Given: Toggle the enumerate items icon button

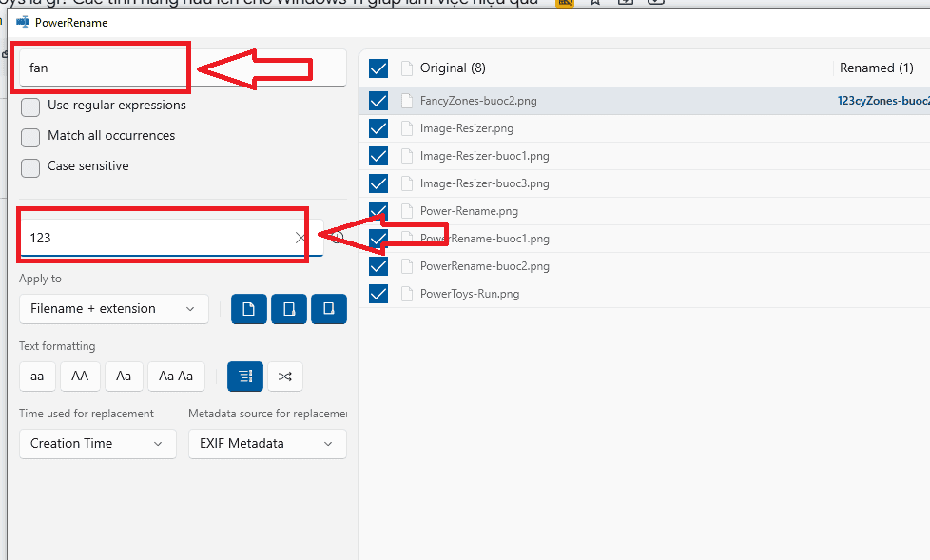Looking at the screenshot, I should tap(245, 377).
